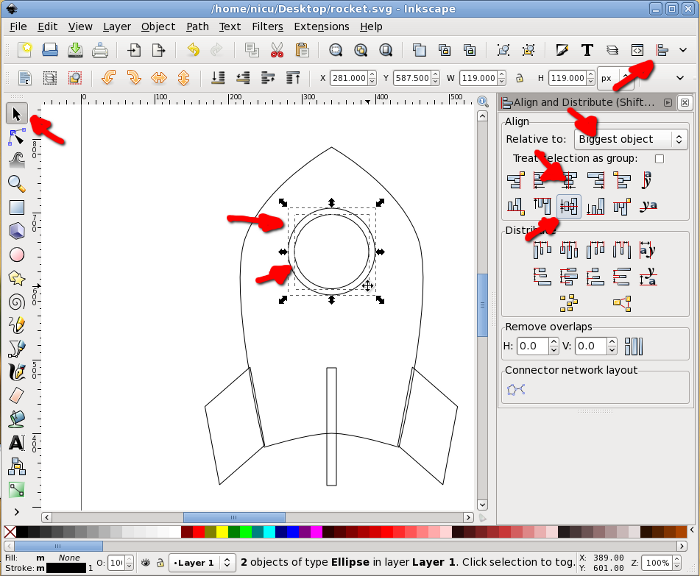Center objects on vertical axis

click(569, 180)
